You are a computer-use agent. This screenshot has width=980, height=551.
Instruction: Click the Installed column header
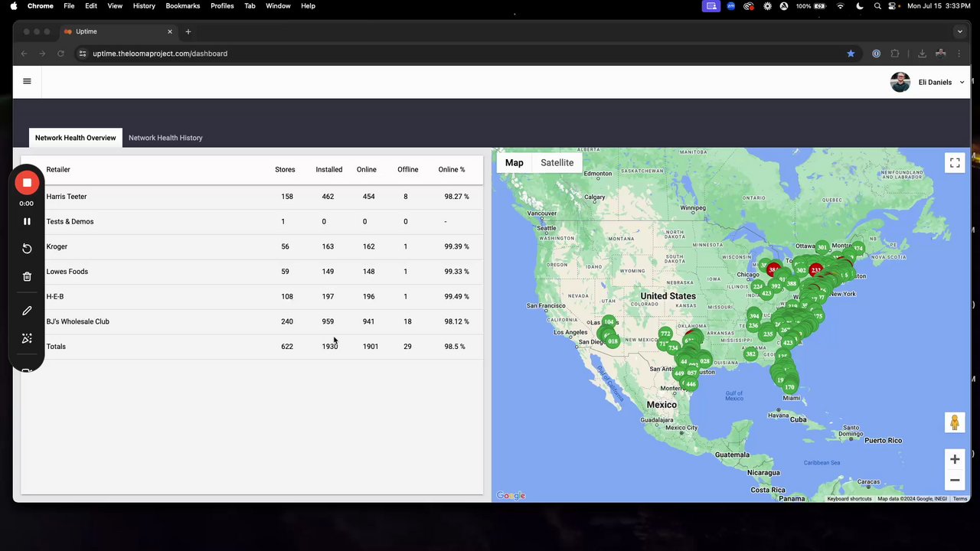pyautogui.click(x=328, y=169)
